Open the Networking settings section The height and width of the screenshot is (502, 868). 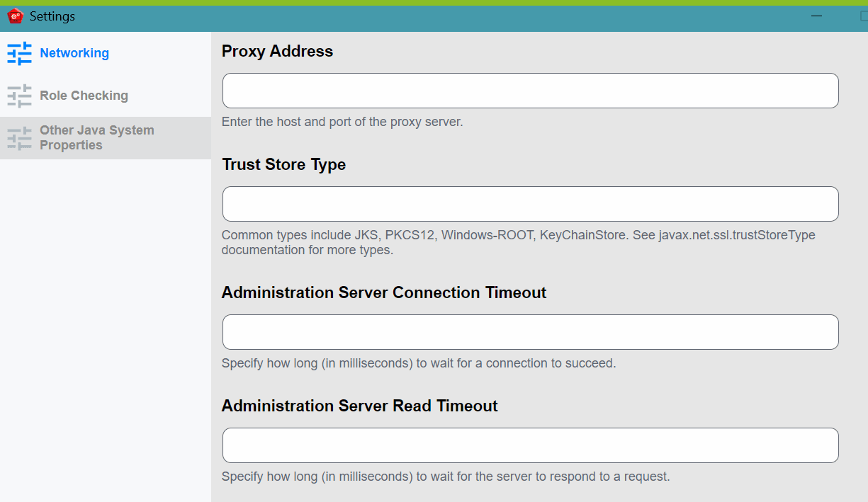coord(74,53)
